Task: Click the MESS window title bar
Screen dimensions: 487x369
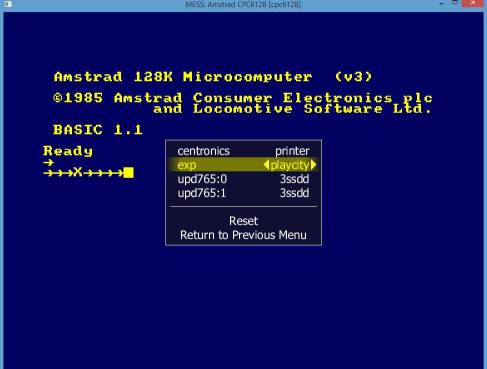Action: tap(243, 4)
